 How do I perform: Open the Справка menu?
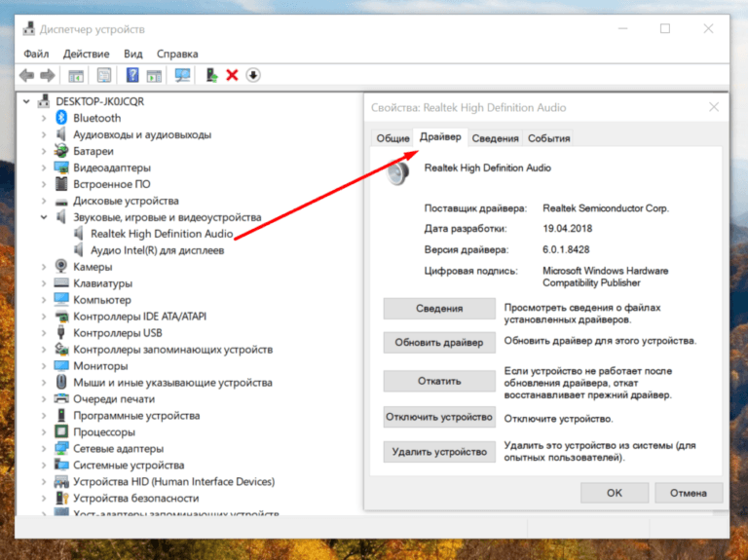(177, 54)
